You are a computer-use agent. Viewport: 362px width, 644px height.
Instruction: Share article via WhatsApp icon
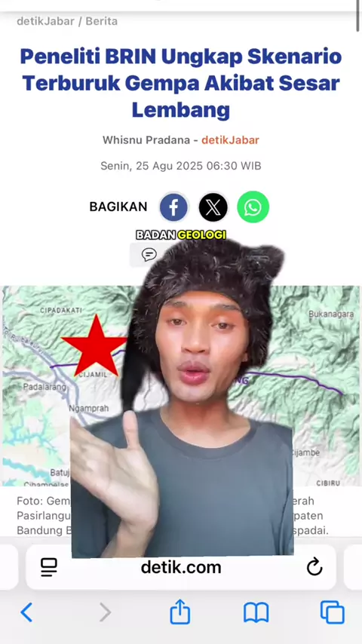pos(253,207)
